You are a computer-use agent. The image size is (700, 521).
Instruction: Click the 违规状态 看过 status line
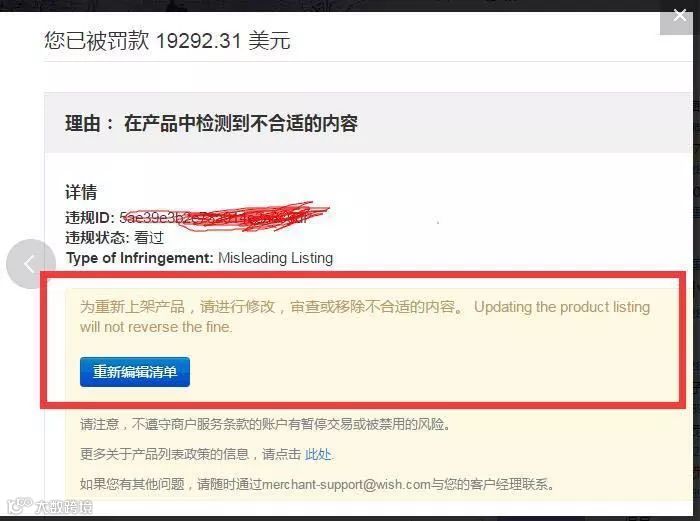pos(115,238)
